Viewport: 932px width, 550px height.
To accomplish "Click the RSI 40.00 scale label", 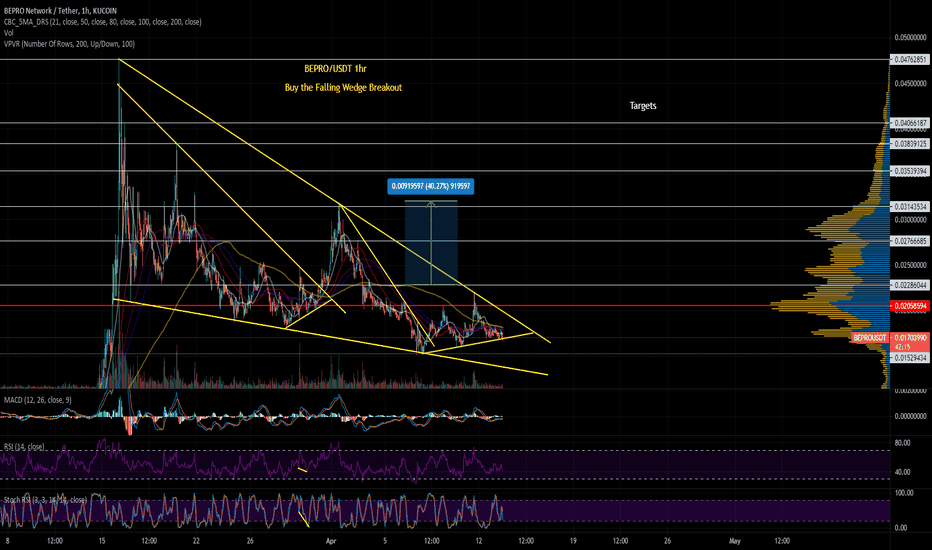I will 902,472.
